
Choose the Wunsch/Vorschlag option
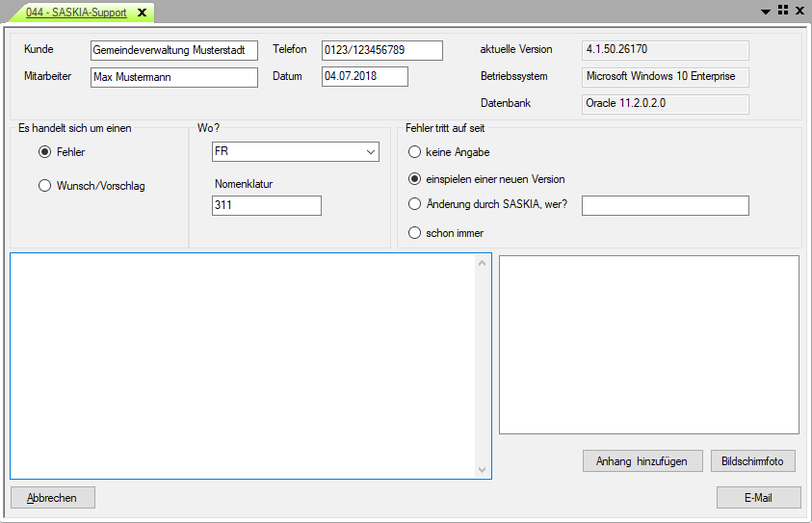tap(44, 186)
